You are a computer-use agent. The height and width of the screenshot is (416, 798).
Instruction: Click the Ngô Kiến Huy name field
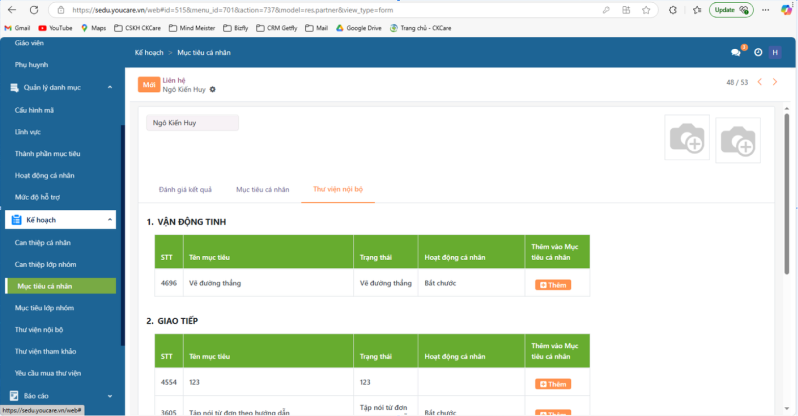(x=192, y=123)
